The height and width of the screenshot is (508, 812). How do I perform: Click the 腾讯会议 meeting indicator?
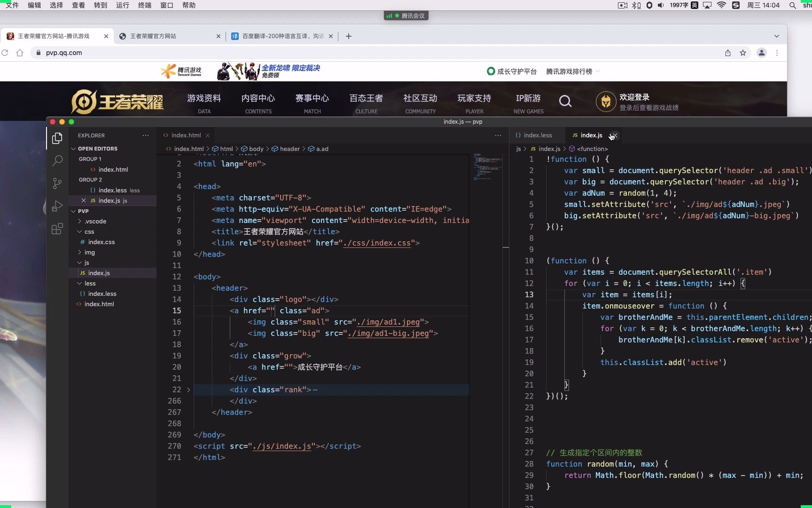coord(406,16)
